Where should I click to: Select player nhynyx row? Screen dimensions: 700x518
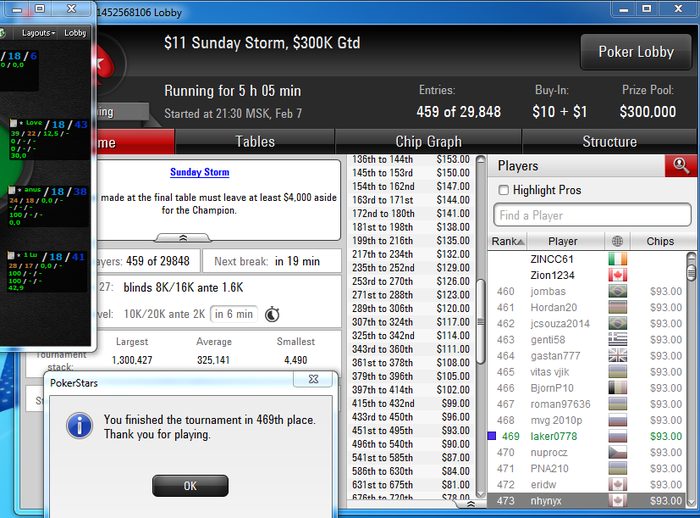click(587, 501)
